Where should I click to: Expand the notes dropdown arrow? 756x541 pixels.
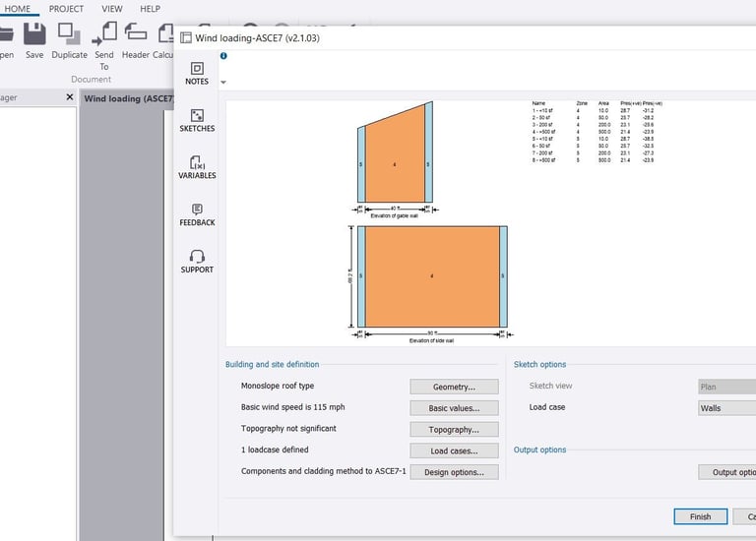coord(223,83)
